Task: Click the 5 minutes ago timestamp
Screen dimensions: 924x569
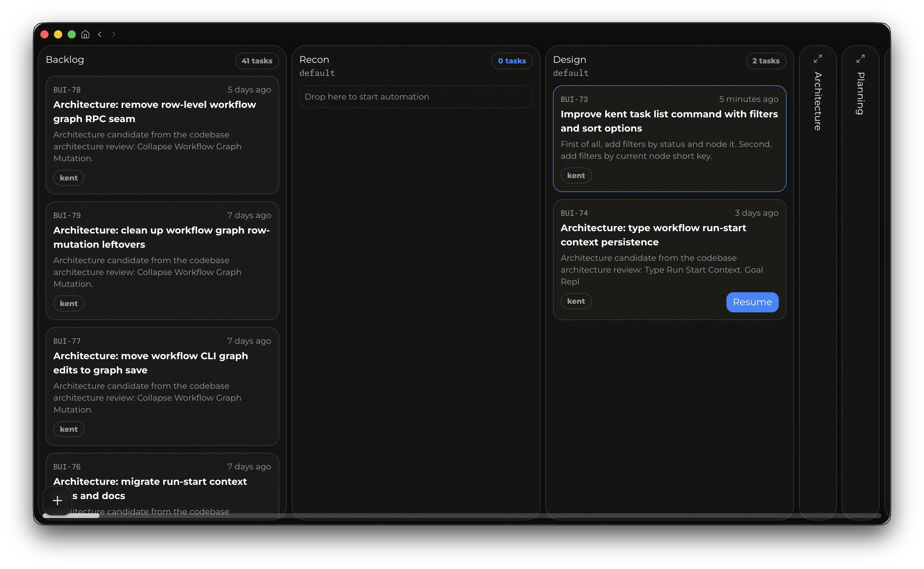Action: pyautogui.click(x=749, y=99)
